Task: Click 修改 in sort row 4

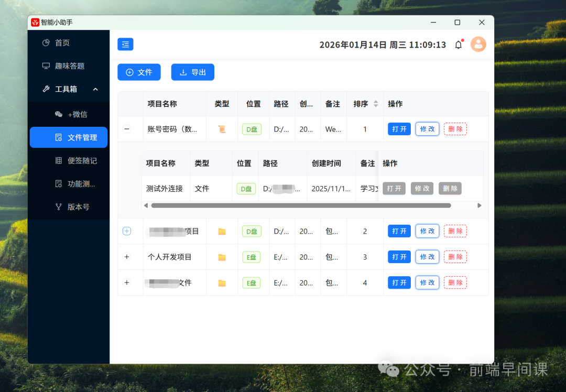Action: tap(428, 282)
